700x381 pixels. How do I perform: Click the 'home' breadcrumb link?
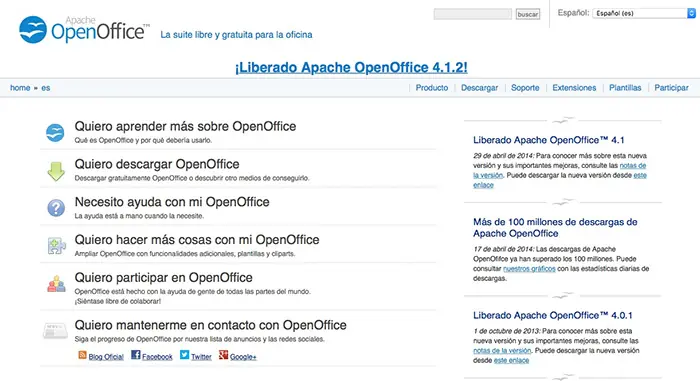pos(20,88)
